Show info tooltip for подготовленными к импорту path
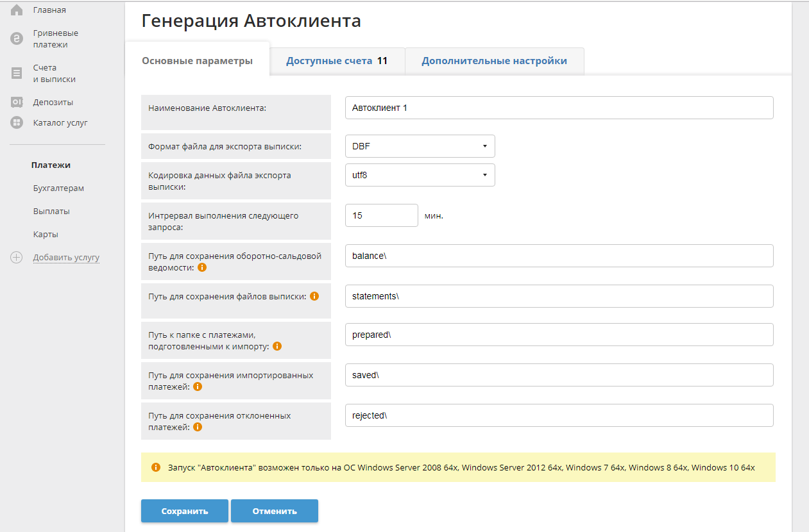This screenshot has height=532, width=809. click(277, 346)
